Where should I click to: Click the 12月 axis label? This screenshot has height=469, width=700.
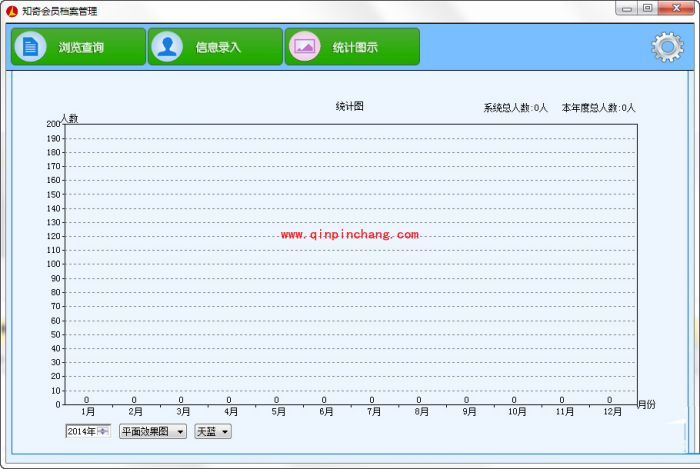click(x=612, y=411)
